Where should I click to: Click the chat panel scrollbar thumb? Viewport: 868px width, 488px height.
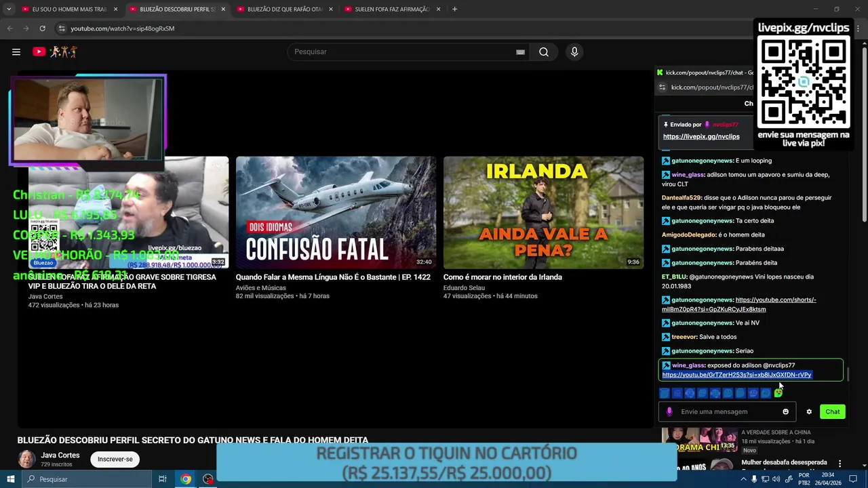point(848,373)
